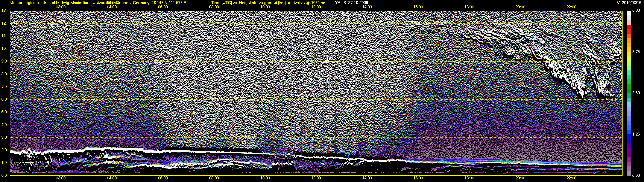This screenshot has height=182, width=644.
Task: Click the 16:00 label on the top time axis
Action: click(x=418, y=7)
